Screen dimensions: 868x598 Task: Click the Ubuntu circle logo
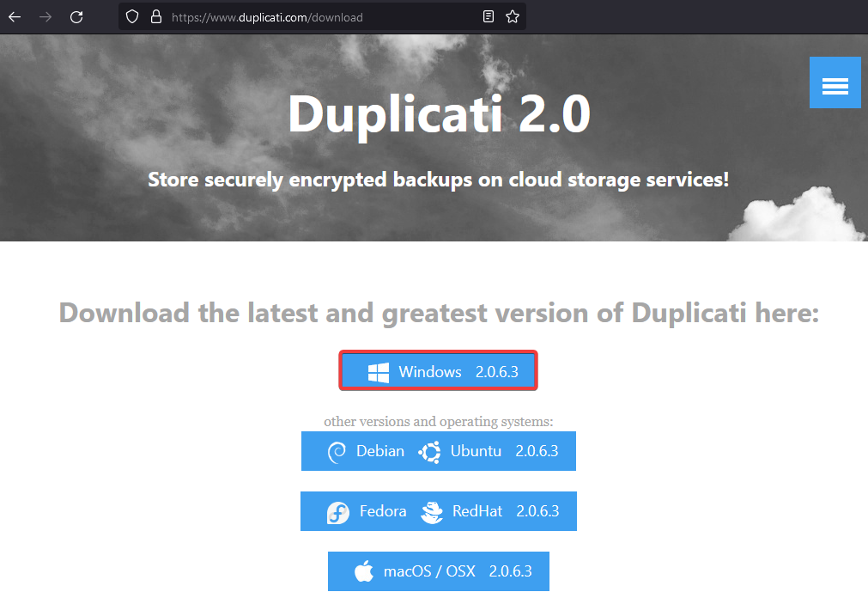tap(430, 452)
